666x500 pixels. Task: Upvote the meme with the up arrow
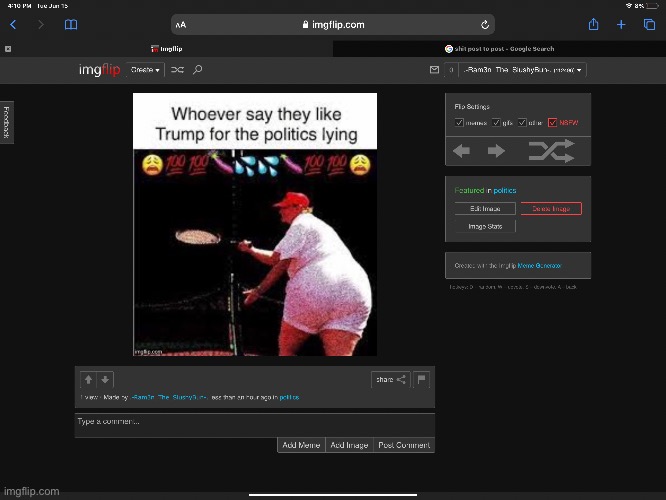pos(88,379)
